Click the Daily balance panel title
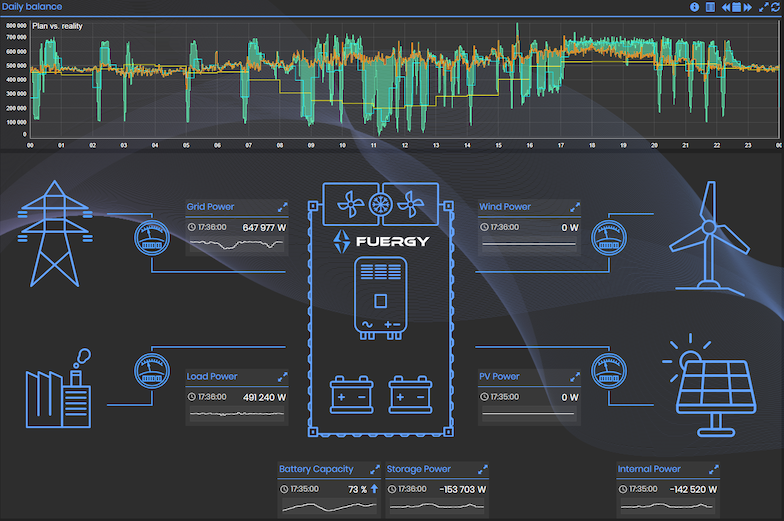784x521 pixels. pyautogui.click(x=32, y=6)
